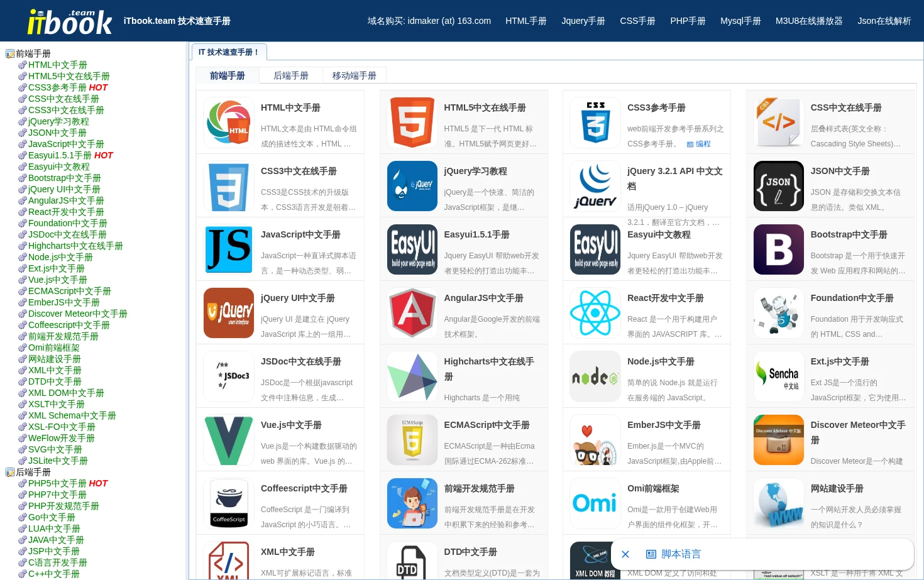Open the HTML中文手册 multicolor card icon
Image resolution: width=924 pixels, height=580 pixels.
pos(229,123)
